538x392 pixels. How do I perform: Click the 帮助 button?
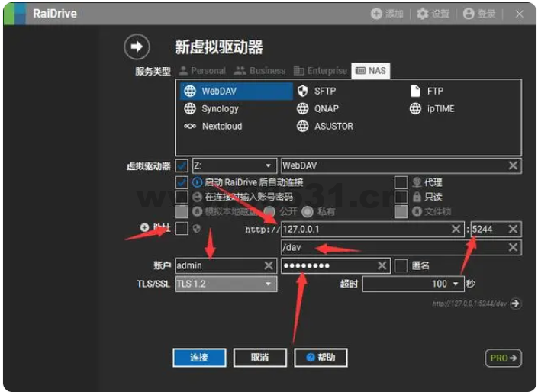pos(321,358)
